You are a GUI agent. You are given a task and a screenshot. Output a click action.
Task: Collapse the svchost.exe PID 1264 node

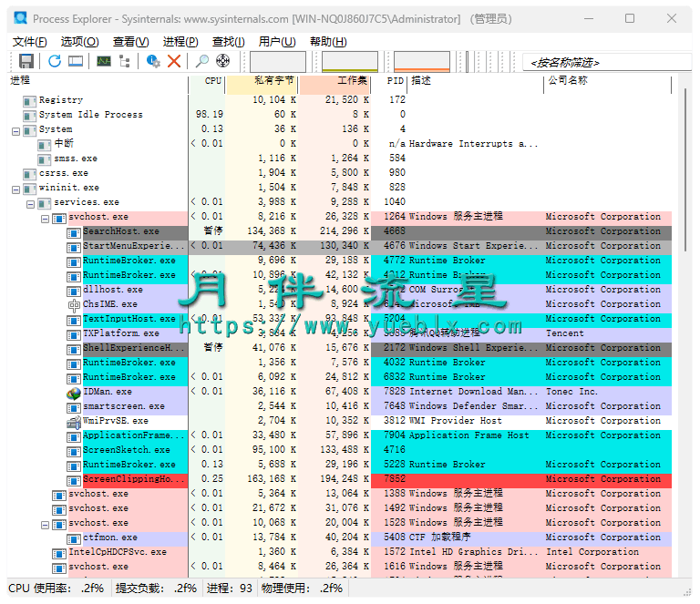click(45, 219)
